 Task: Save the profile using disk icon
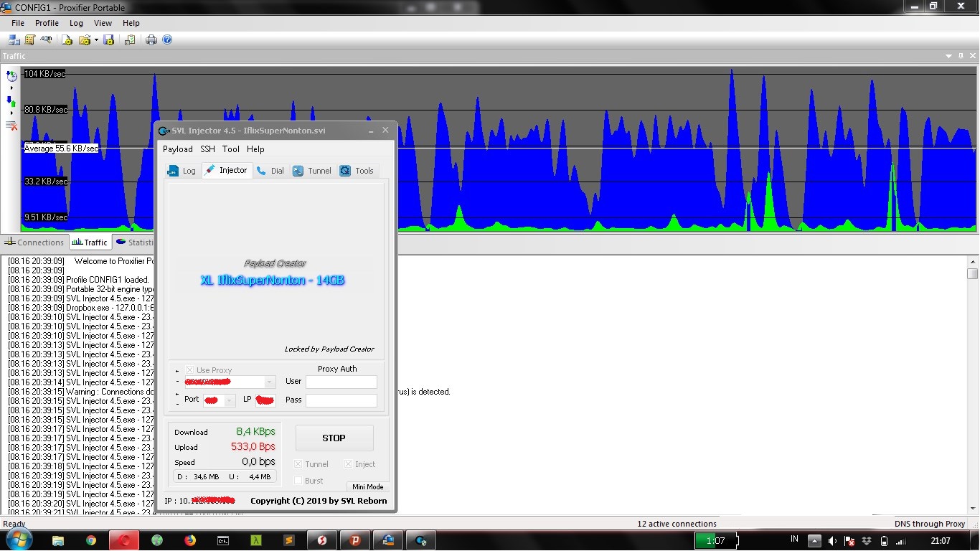tap(109, 40)
